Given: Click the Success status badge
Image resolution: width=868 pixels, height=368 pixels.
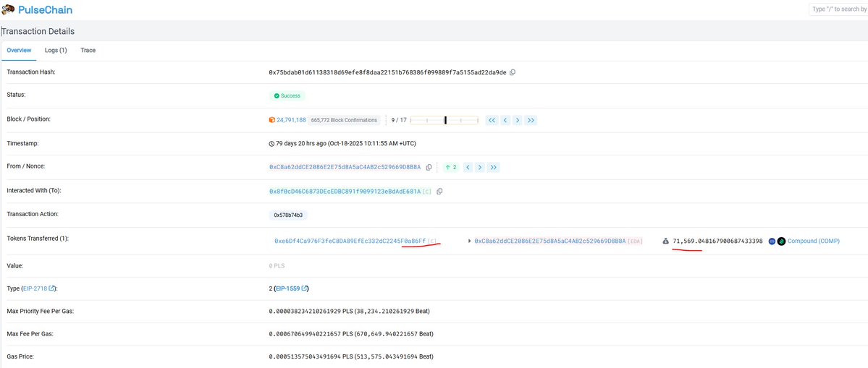Looking at the screenshot, I should [x=287, y=95].
